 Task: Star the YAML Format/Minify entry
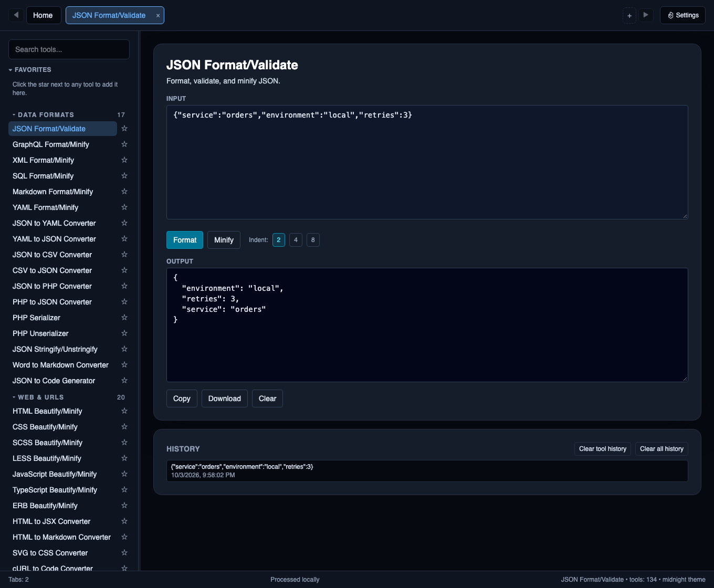[124, 207]
